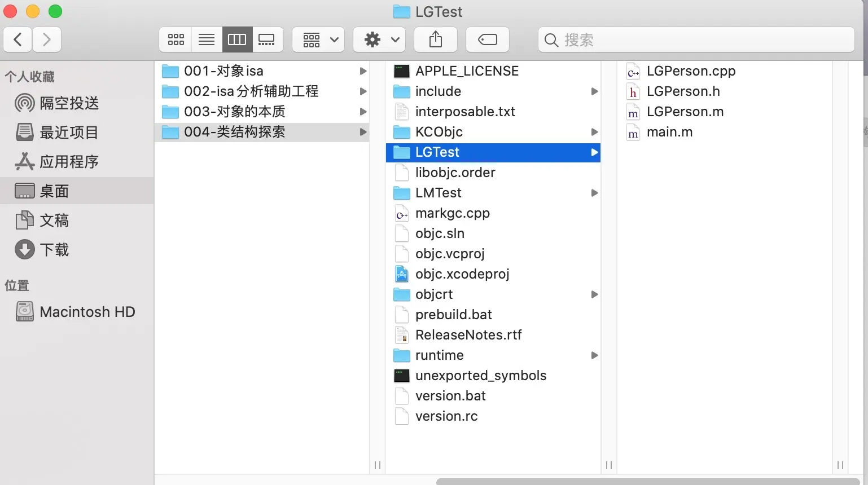Expand arrow of objcrt folder
Viewport: 868px width, 485px height.
tap(594, 294)
